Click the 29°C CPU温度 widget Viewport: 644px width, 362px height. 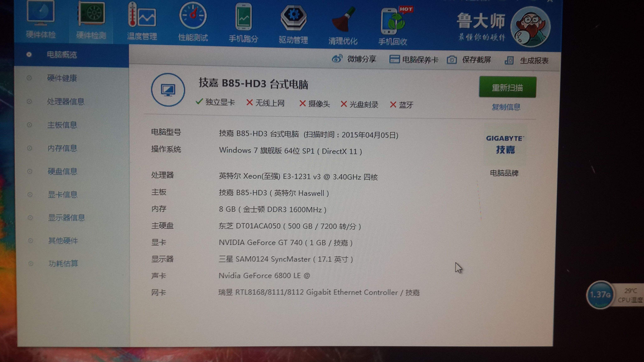point(630,295)
